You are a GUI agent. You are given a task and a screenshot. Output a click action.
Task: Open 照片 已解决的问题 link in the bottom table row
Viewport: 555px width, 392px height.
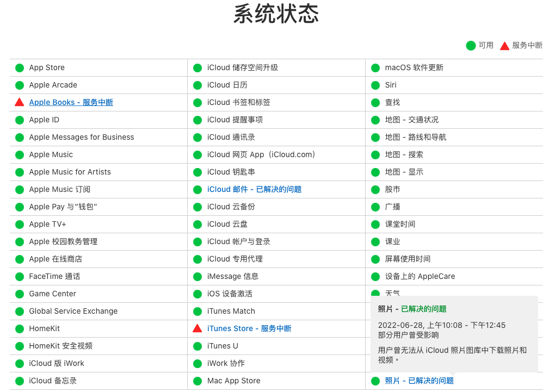[x=419, y=381]
